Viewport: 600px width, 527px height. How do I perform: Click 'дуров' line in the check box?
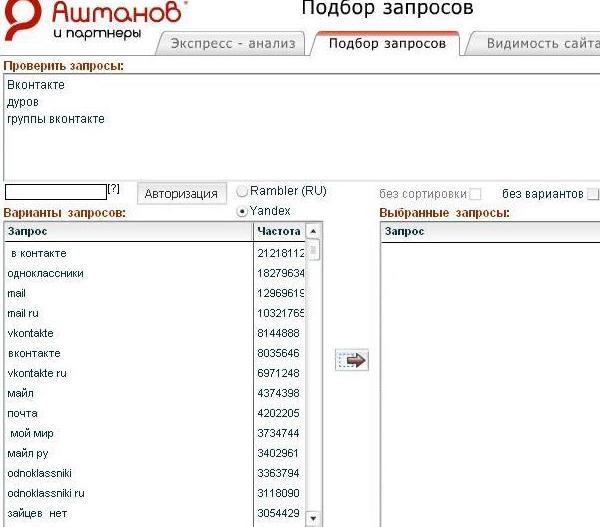(23, 102)
